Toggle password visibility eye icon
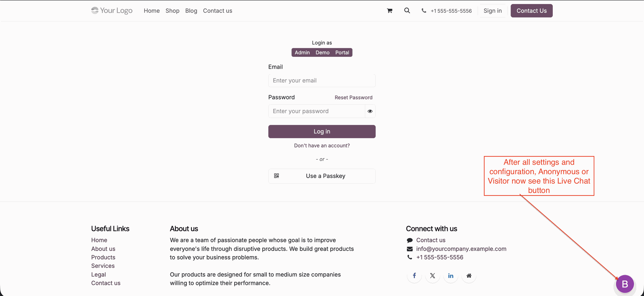Screen dimensions: 644x296 370,111
